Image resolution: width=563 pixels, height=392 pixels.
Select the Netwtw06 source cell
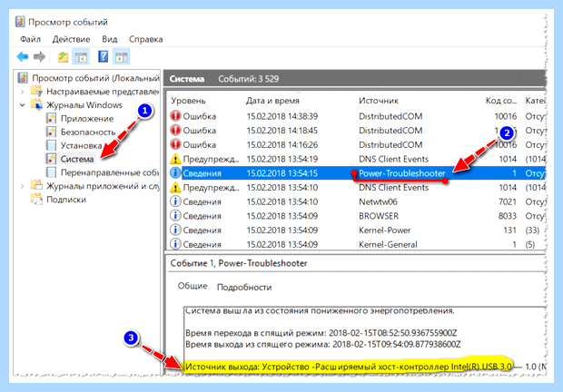pos(378,201)
